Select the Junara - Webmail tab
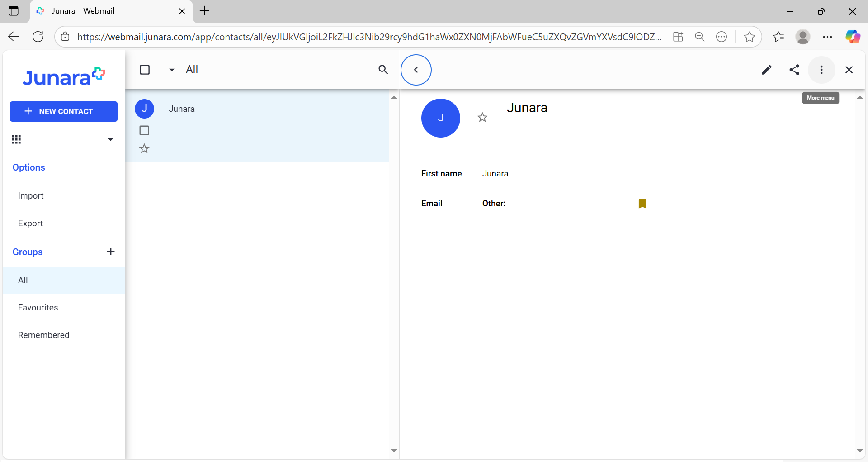This screenshot has width=868, height=462. (x=111, y=11)
